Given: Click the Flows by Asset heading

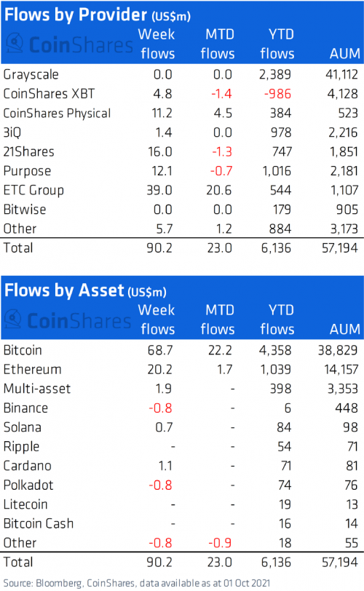Looking at the screenshot, I should 85,290.
